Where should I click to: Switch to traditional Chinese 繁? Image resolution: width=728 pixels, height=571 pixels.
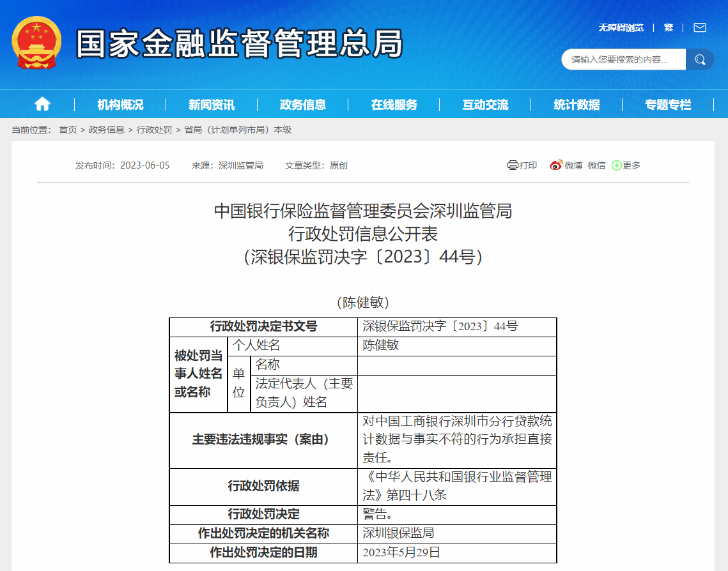(x=669, y=28)
